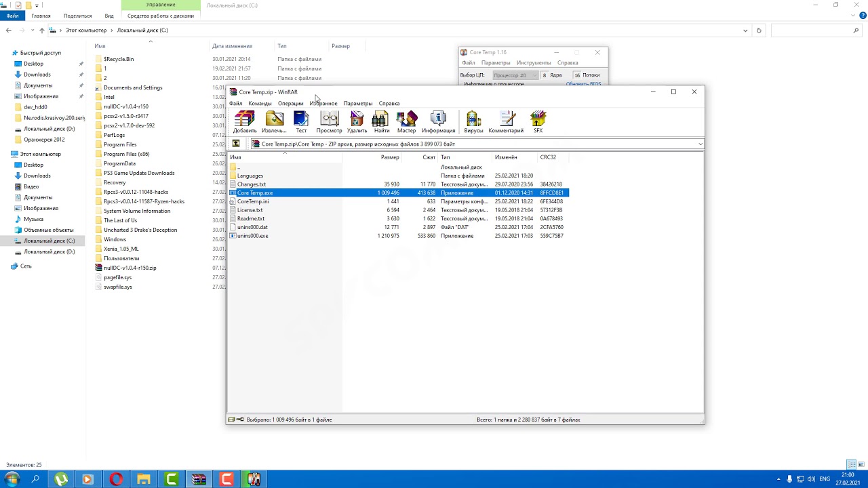Open the Операции menu in WinRAR
868x488 pixels.
290,104
